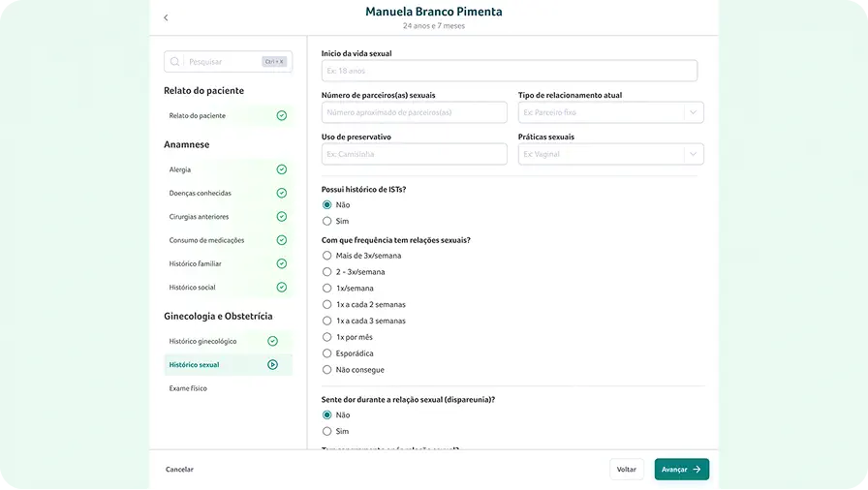Click the Início da vida sexual field
Image resolution: width=868 pixels, height=490 pixels.
pyautogui.click(x=509, y=71)
